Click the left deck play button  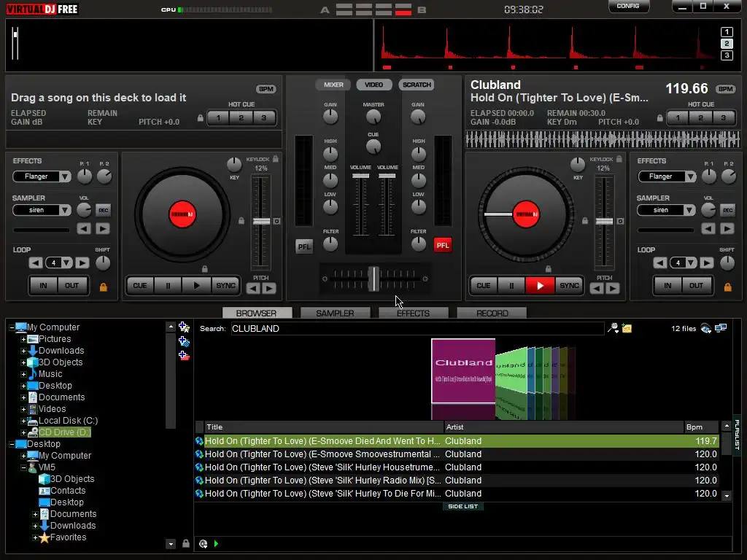point(196,286)
